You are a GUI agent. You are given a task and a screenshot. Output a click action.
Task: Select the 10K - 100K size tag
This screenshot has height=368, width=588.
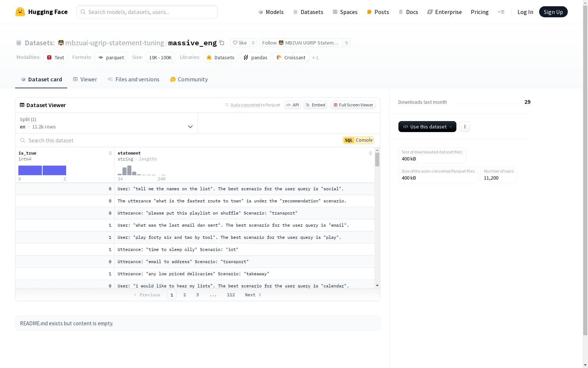point(160,57)
